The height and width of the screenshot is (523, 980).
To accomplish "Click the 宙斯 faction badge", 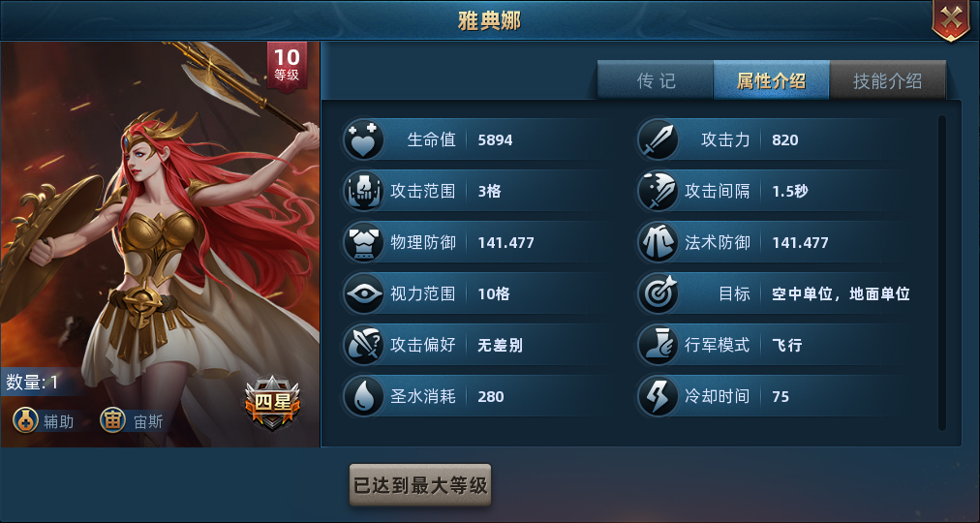I will [x=132, y=421].
